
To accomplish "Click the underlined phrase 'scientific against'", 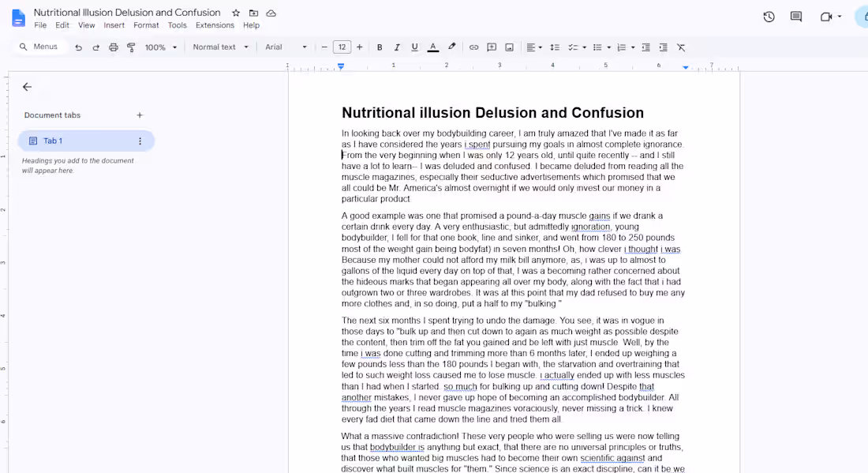I will (x=612, y=458).
